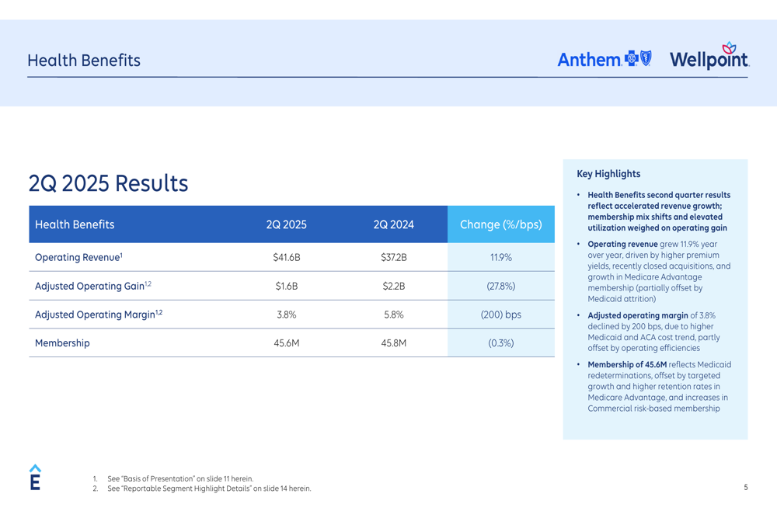Click the $41.6B operating revenue cell

click(287, 258)
